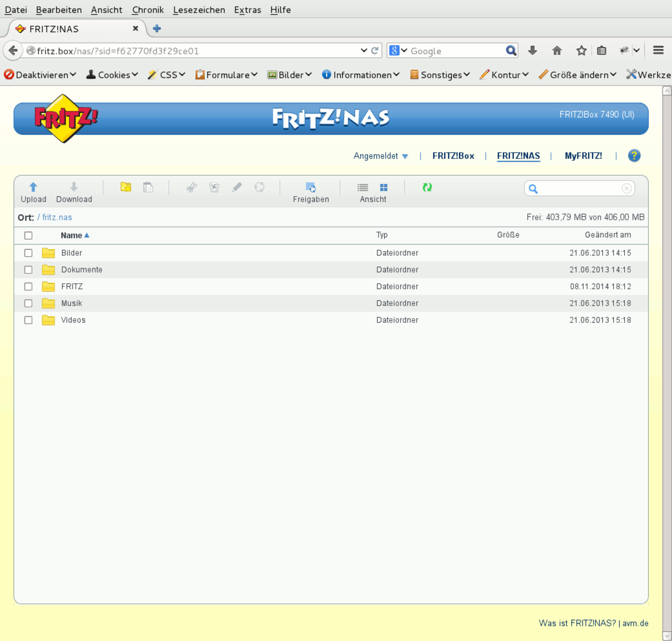Click into the NAS search field
Viewport: 672px width, 641px height.
[580, 188]
